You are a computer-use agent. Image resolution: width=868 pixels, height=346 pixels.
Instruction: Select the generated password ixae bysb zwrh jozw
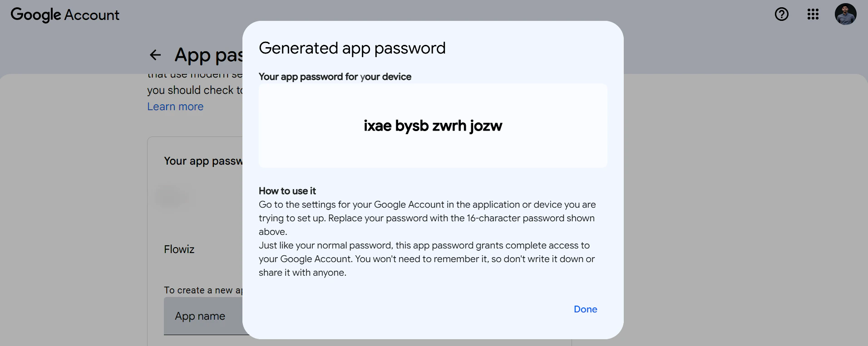tap(433, 126)
